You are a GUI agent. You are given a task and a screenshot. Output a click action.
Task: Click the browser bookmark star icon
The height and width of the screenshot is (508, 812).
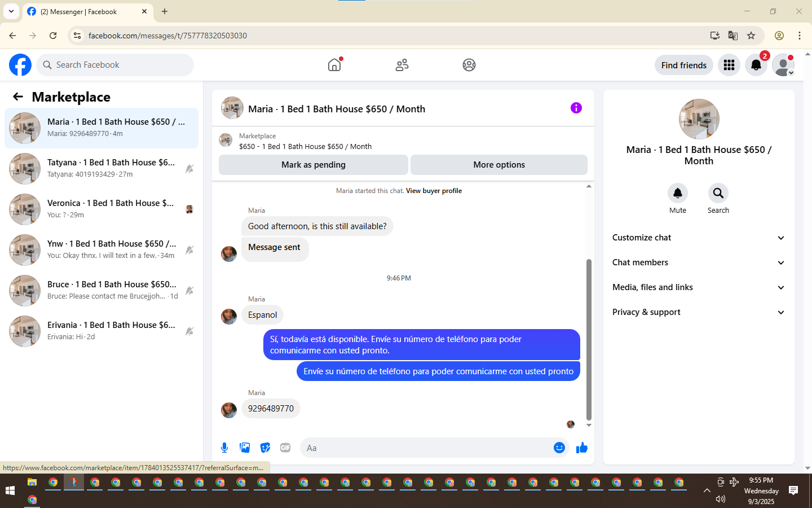click(751, 36)
